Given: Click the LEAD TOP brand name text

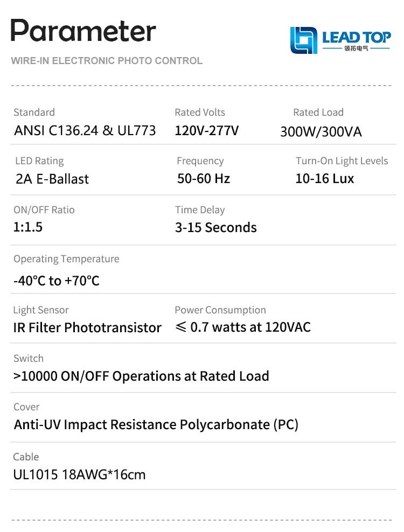Looking at the screenshot, I should [x=357, y=37].
